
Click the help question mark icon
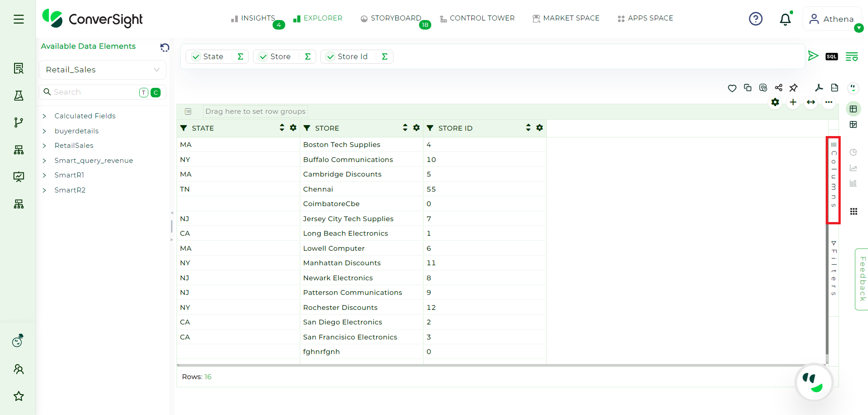coord(756,19)
